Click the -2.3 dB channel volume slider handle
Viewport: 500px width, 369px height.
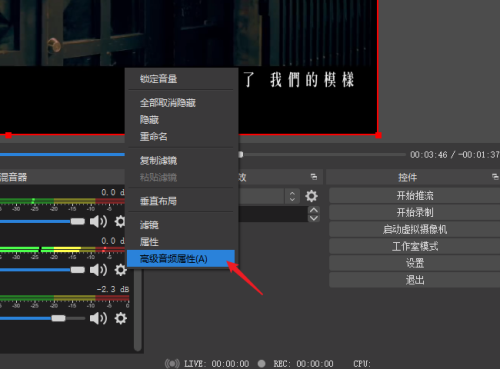58,318
